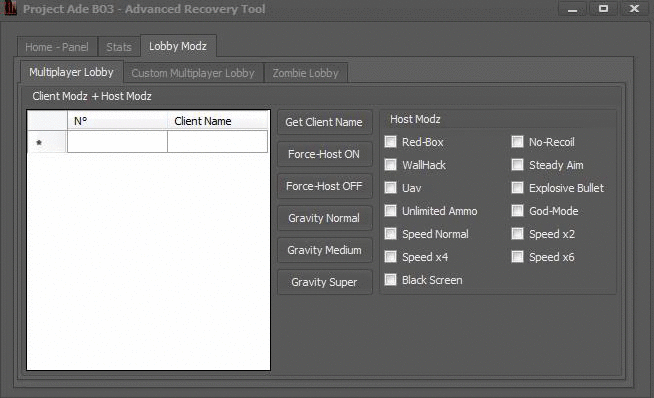Click the empty Client Name cell
The width and height of the screenshot is (654, 398).
[x=217, y=141]
